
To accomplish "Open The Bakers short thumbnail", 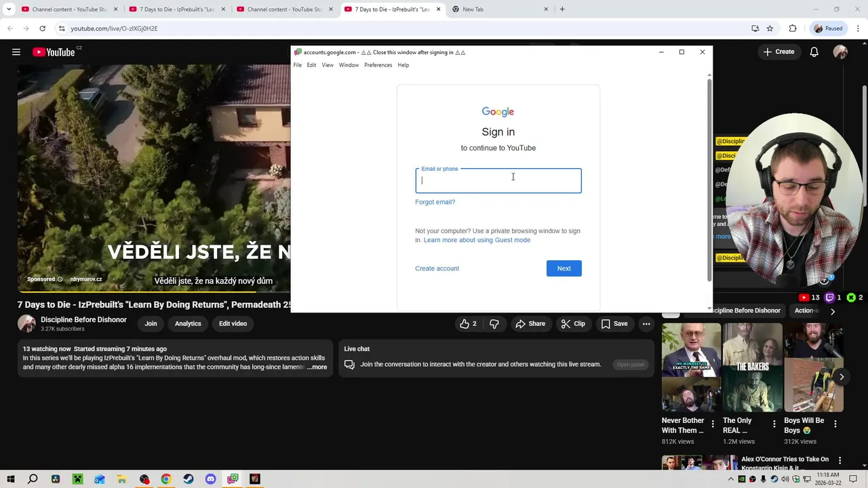I will [x=753, y=367].
